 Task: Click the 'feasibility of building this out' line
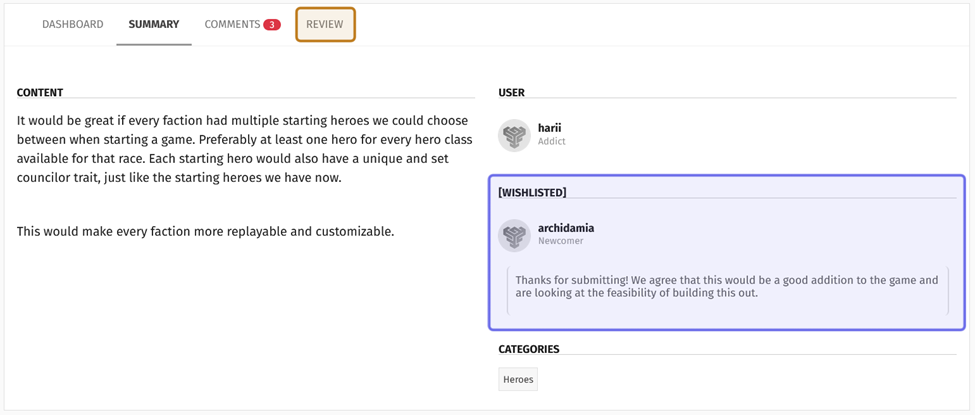(x=636, y=293)
